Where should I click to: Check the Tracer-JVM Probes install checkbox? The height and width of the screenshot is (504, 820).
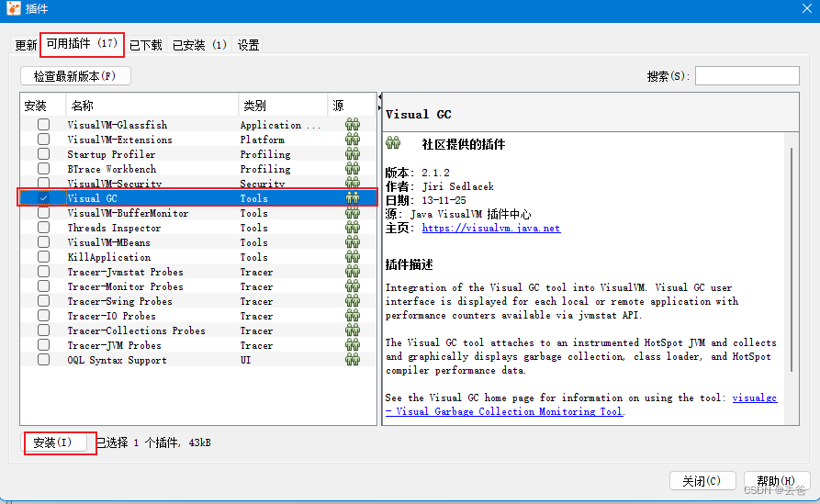43,344
